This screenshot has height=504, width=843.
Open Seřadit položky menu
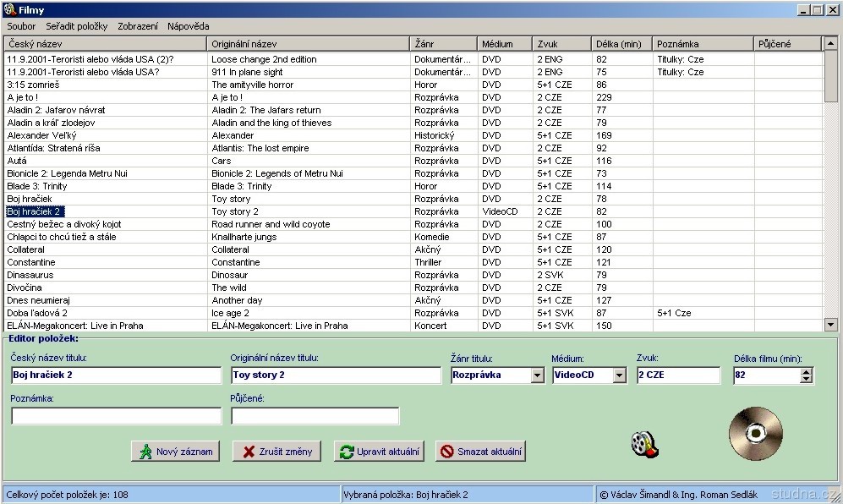pyautogui.click(x=77, y=26)
